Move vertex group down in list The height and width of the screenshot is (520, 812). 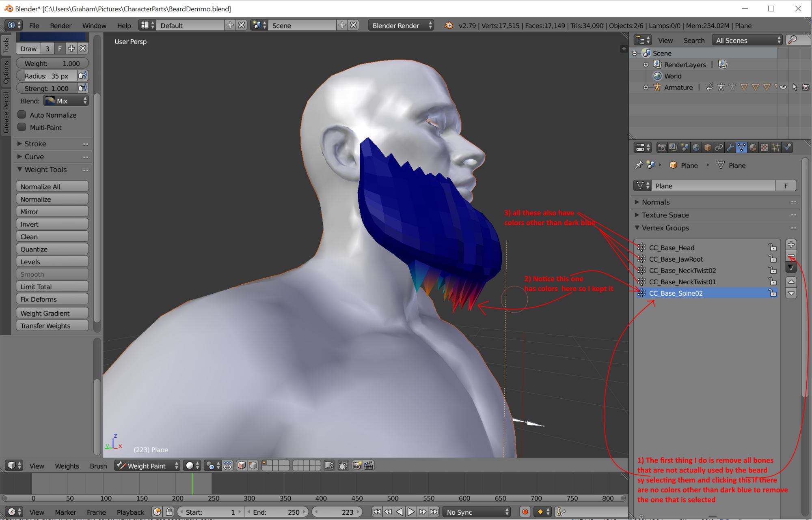(791, 293)
